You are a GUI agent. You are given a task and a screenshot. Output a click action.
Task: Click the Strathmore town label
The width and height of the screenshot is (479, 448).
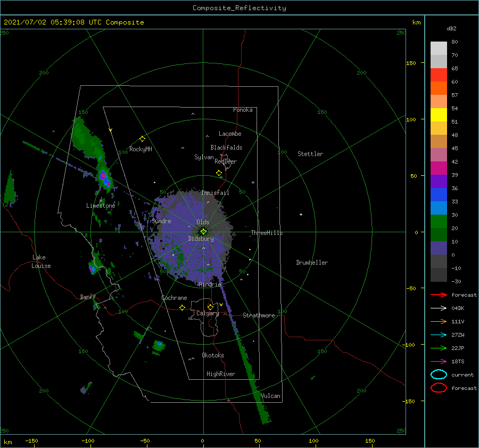[259, 315]
